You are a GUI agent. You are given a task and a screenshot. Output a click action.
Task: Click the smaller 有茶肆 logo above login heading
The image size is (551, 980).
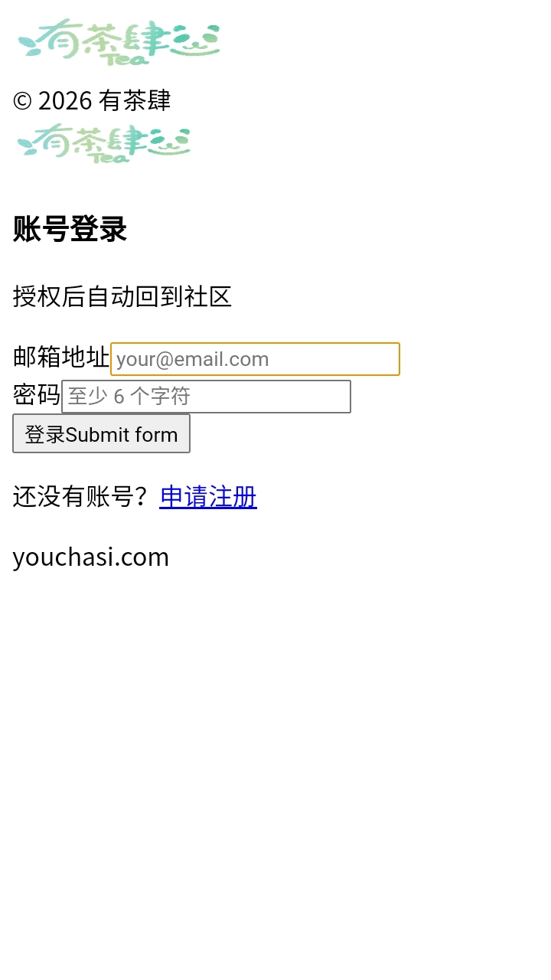coord(104,143)
